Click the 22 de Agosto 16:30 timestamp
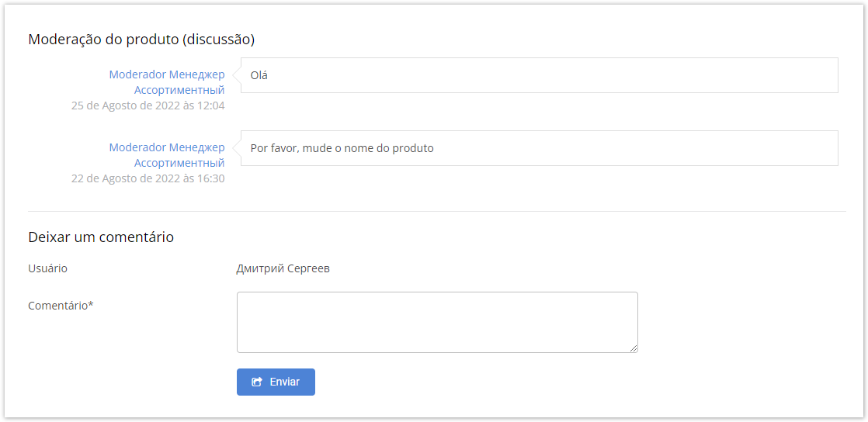868x422 pixels. coord(148,178)
